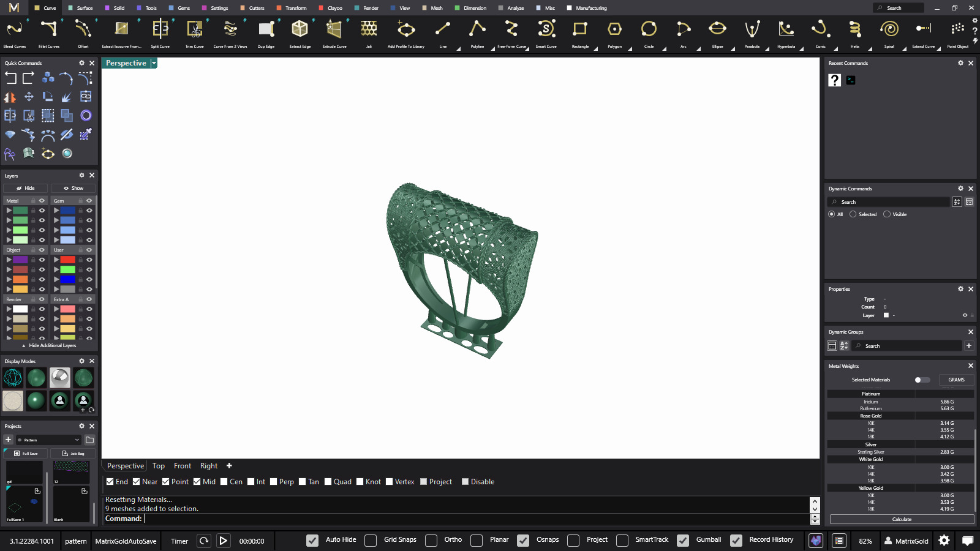Pick the orange Object layer swatch
Screen dimensions: 980x551
pyautogui.click(x=20, y=279)
